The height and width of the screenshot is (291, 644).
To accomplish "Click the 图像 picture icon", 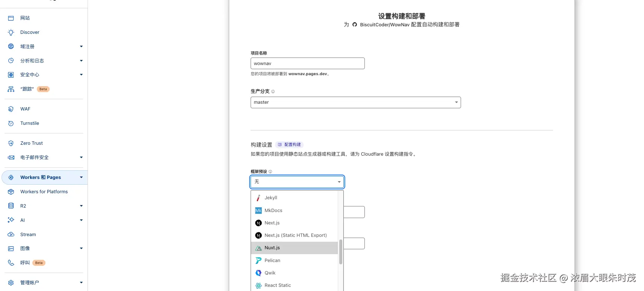I will 11,249.
